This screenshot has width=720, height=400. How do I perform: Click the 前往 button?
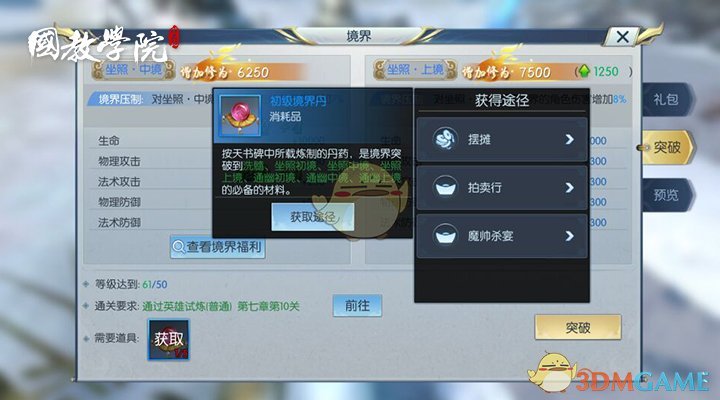coord(357,305)
